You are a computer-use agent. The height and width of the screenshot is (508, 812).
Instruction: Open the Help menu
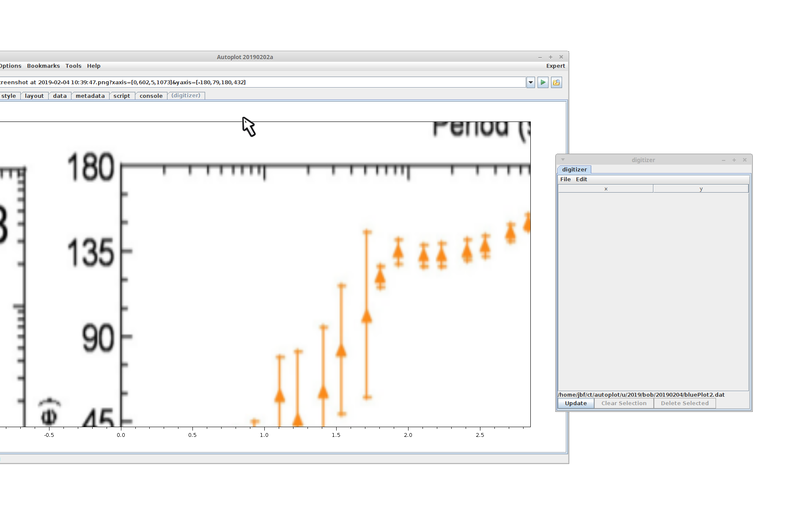point(93,66)
